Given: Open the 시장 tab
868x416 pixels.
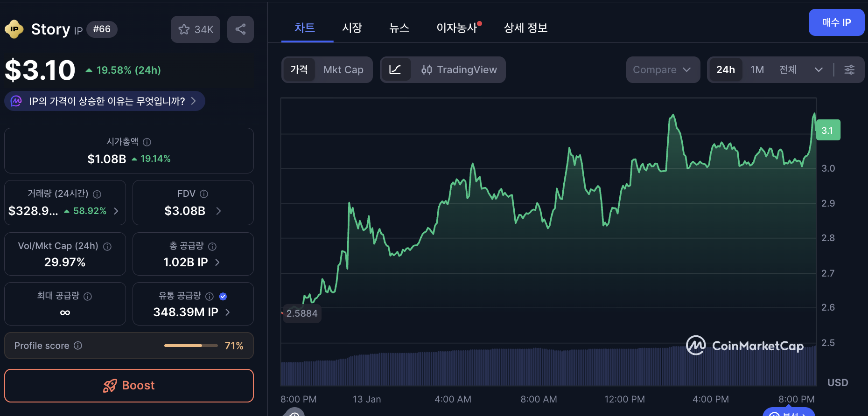Looking at the screenshot, I should click(352, 28).
